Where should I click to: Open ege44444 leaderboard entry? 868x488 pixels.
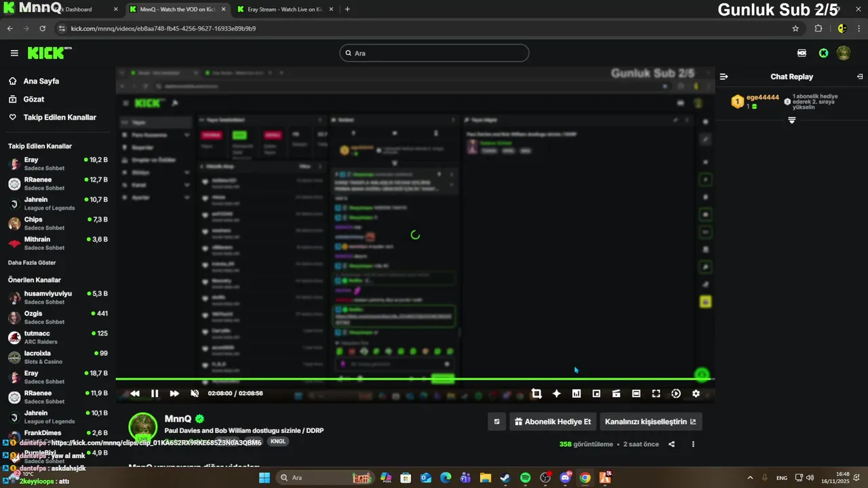755,102
